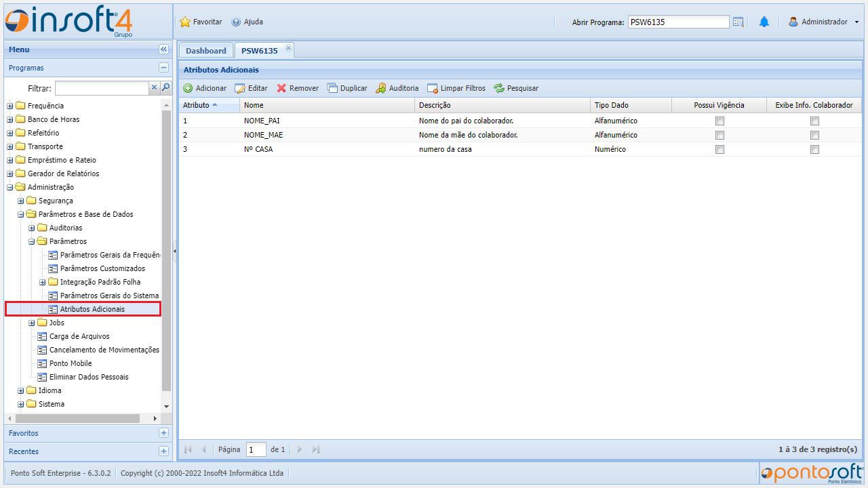Check Exibe Info. Colaborador for NOME_MAE
The height and width of the screenshot is (488, 868).
pyautogui.click(x=814, y=135)
